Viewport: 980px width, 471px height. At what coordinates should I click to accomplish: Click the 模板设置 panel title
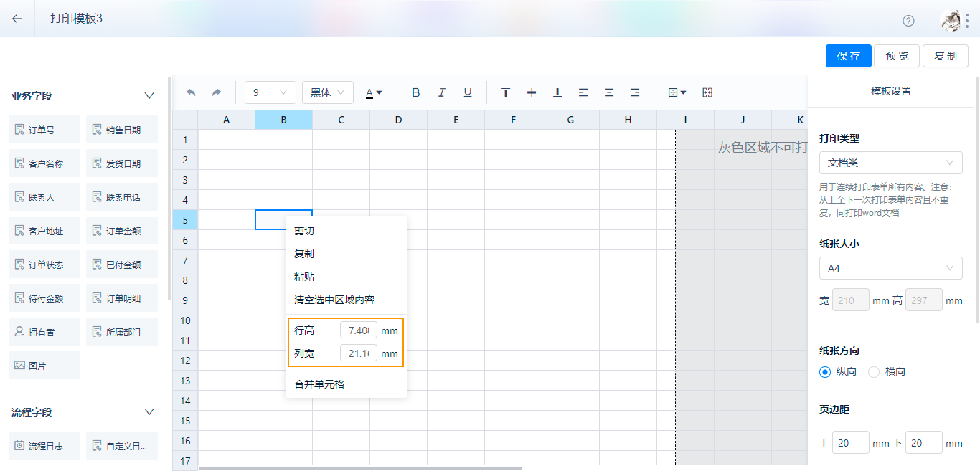891,91
